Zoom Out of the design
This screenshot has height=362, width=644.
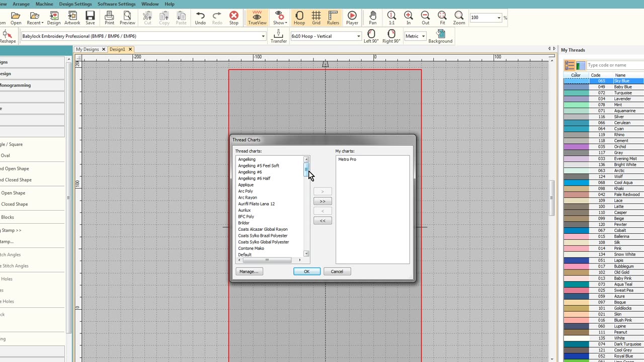point(425,18)
